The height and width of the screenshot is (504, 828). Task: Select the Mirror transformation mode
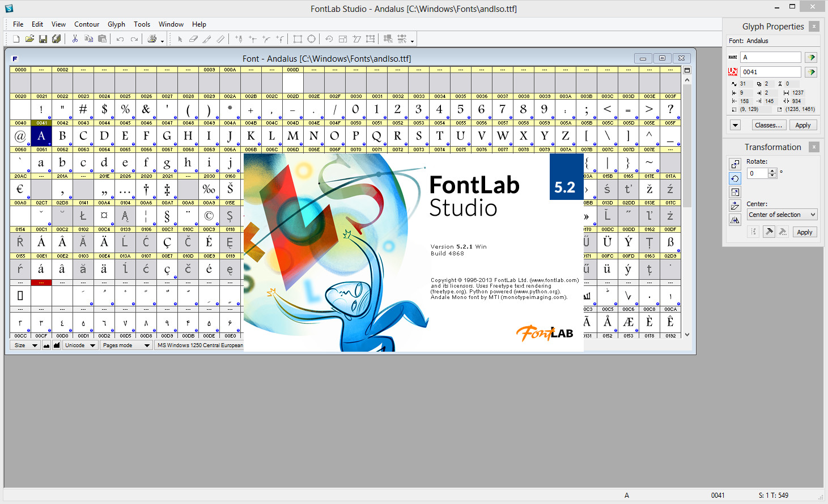735,220
